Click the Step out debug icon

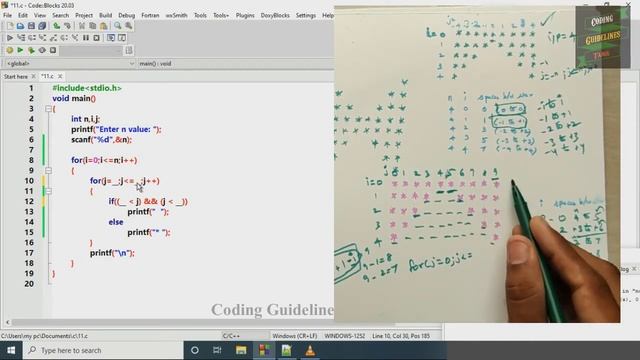tap(53, 38)
